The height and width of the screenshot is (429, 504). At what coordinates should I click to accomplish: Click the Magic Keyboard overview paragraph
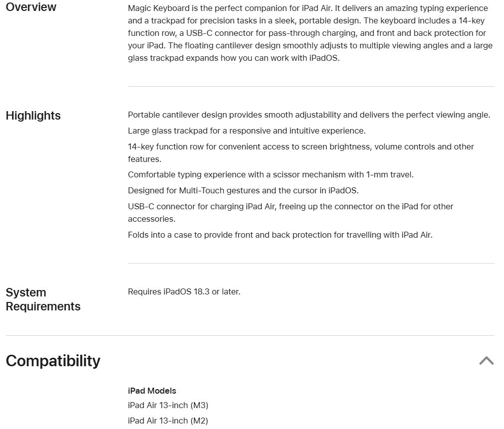[x=310, y=33]
